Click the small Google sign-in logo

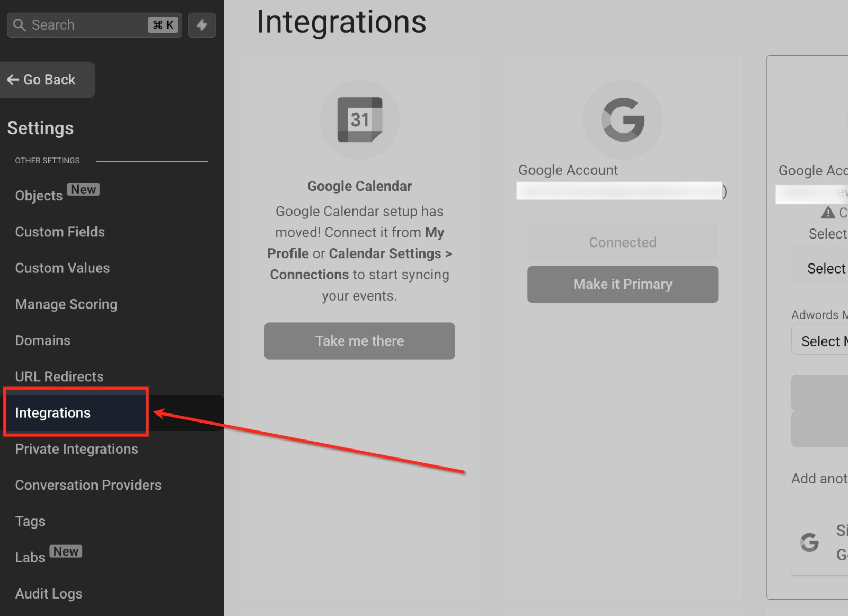(809, 542)
